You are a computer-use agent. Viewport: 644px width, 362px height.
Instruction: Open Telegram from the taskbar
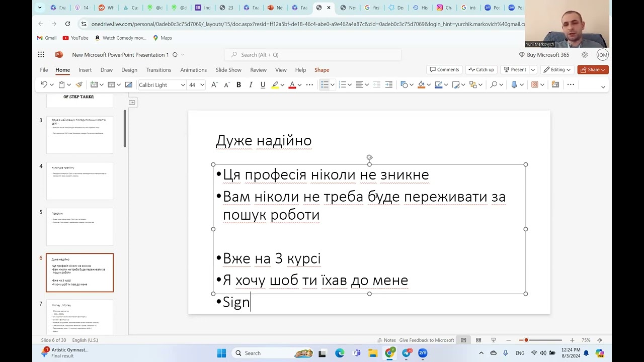406,353
